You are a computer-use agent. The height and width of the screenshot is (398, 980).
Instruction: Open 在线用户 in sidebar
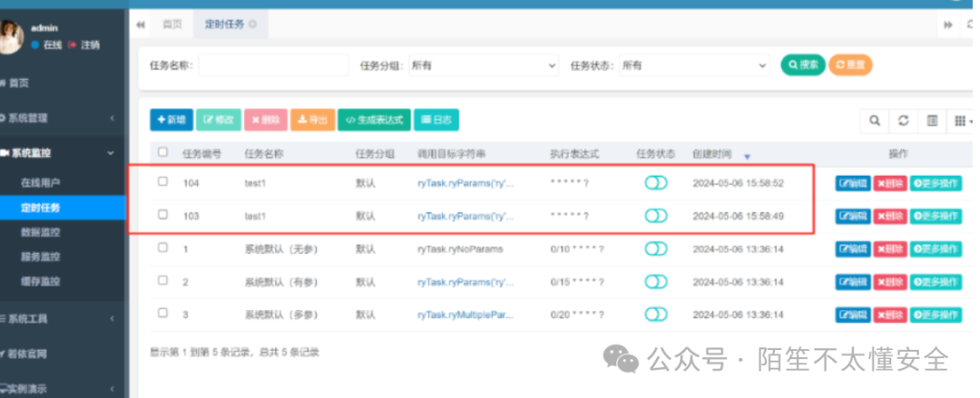point(40,183)
